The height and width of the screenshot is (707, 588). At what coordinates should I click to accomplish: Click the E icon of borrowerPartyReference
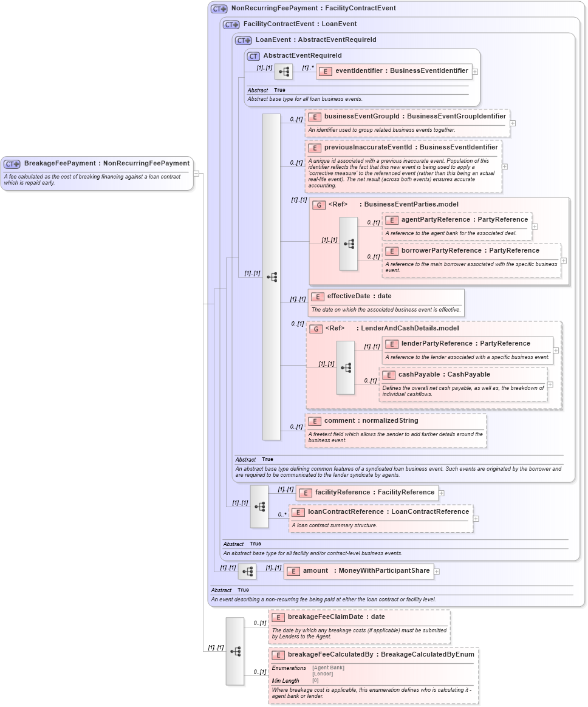(391, 251)
